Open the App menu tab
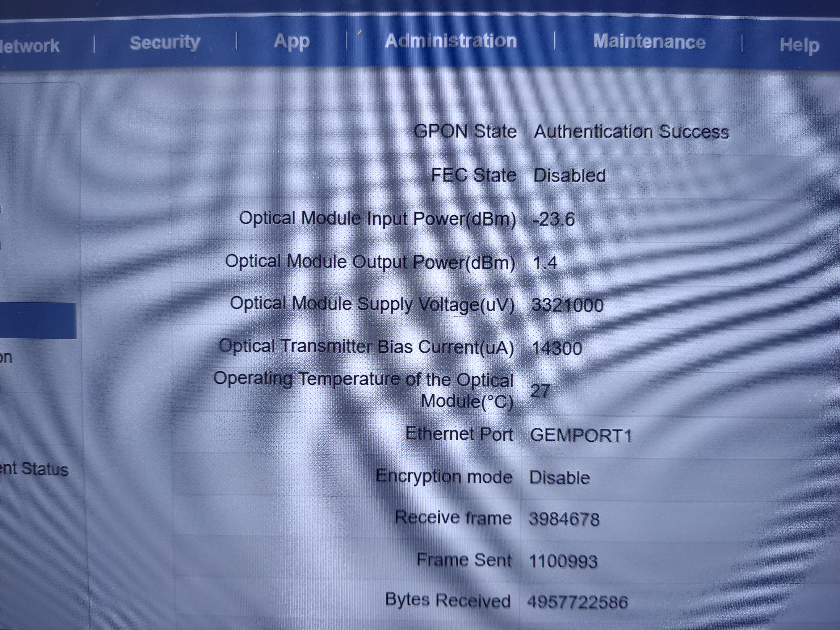Viewport: 840px width, 630px height. click(x=292, y=41)
